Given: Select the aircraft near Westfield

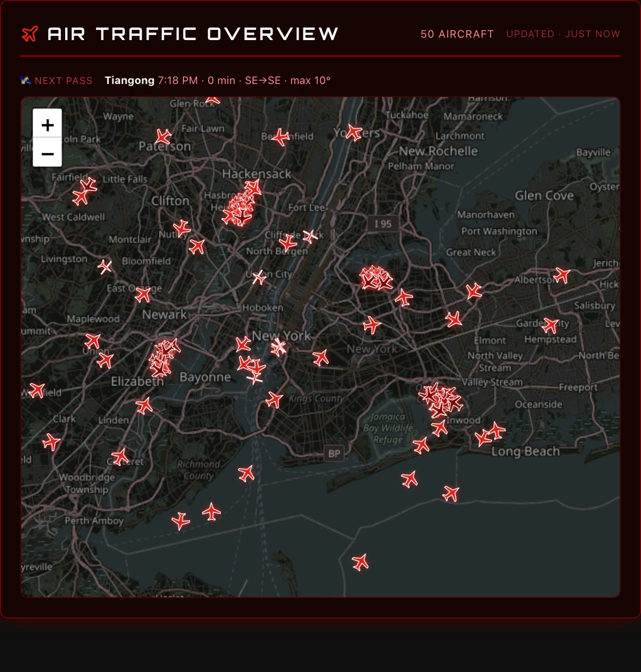Looking at the screenshot, I should point(37,390).
